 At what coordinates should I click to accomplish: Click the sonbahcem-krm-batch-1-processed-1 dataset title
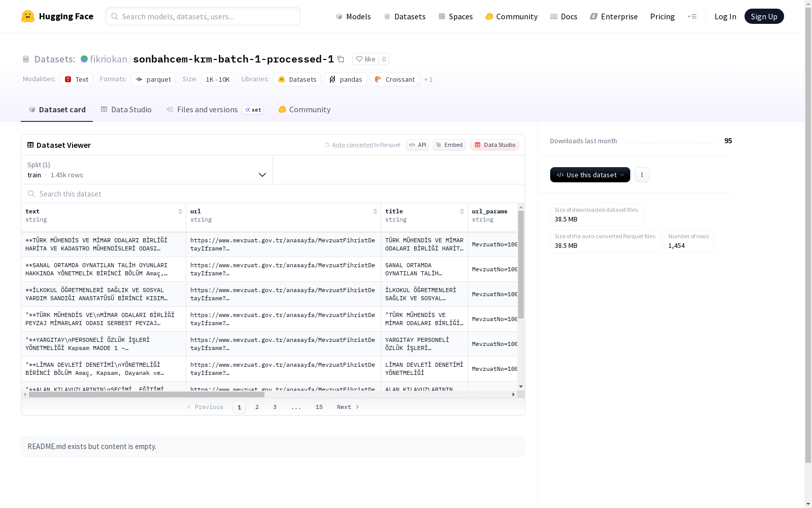pyautogui.click(x=233, y=59)
